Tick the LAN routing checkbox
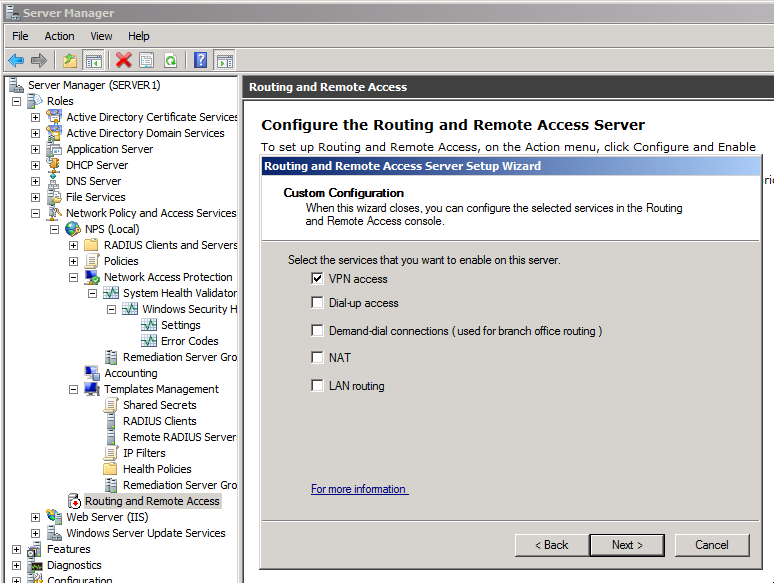The height and width of the screenshot is (583, 774). 318,386
